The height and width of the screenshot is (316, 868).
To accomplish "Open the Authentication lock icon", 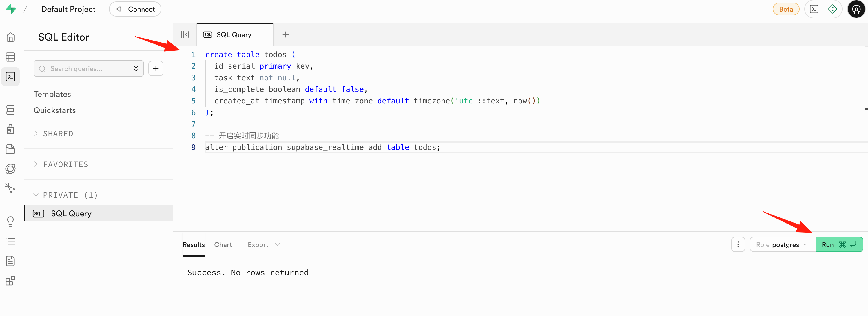I will click(x=11, y=129).
